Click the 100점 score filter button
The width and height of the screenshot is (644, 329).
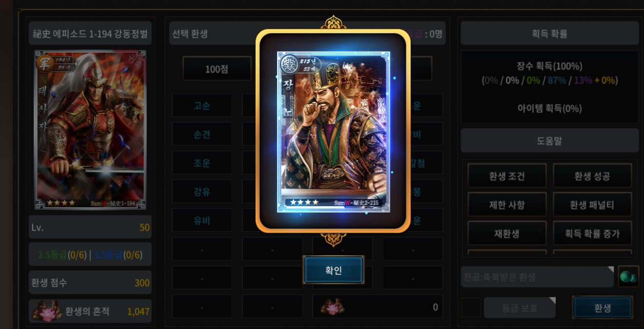click(217, 69)
